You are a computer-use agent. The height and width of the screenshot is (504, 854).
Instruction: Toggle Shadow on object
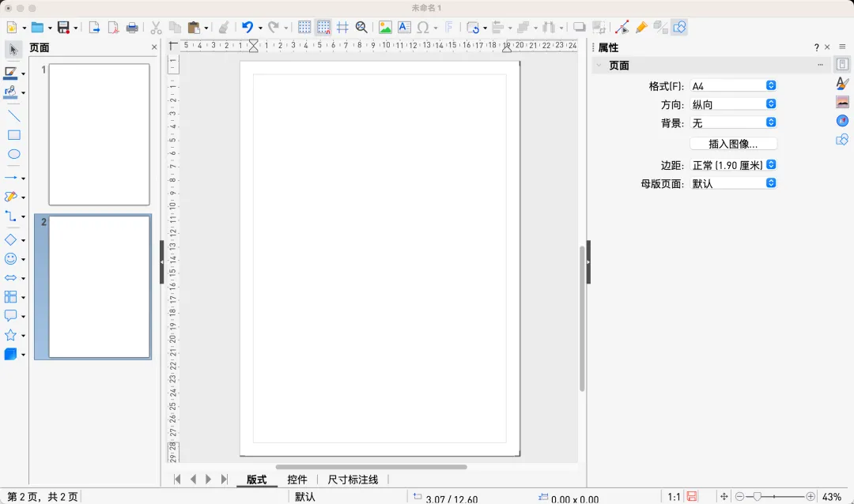tap(580, 27)
